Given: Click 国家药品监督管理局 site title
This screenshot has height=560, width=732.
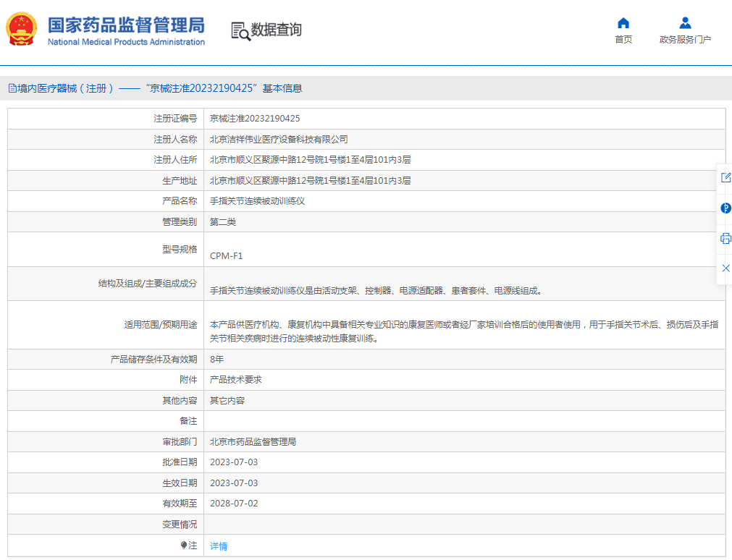Looking at the screenshot, I should tap(126, 25).
